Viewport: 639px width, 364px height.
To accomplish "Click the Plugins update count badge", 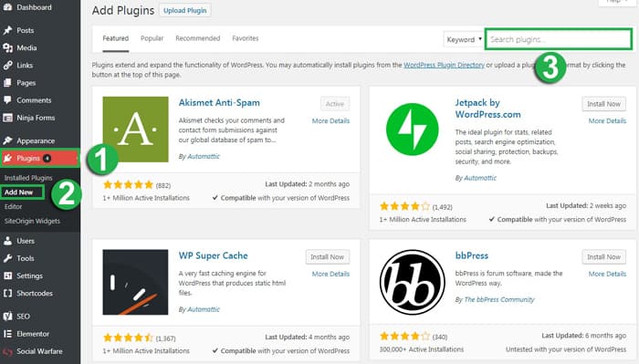I will 47,158.
